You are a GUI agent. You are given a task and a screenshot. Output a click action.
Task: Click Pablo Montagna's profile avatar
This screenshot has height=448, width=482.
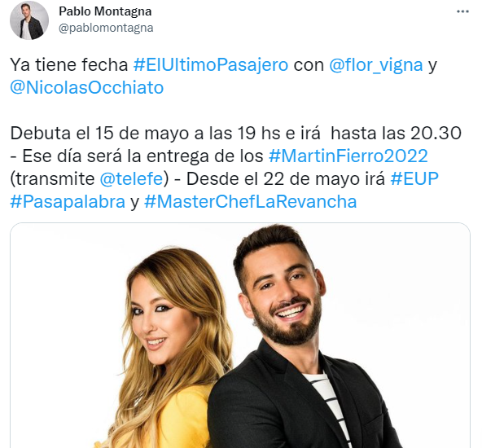coord(29,20)
